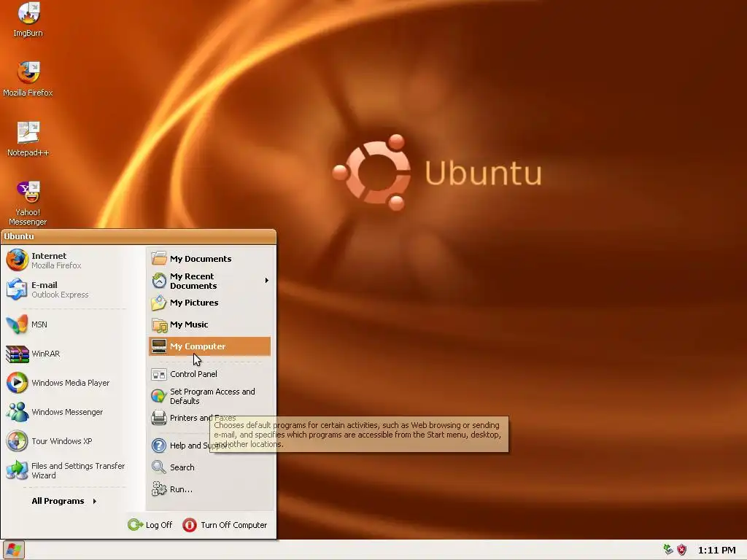Image resolution: width=747 pixels, height=560 pixels.
Task: Click the Log Off green arrow icon
Action: [x=135, y=525]
